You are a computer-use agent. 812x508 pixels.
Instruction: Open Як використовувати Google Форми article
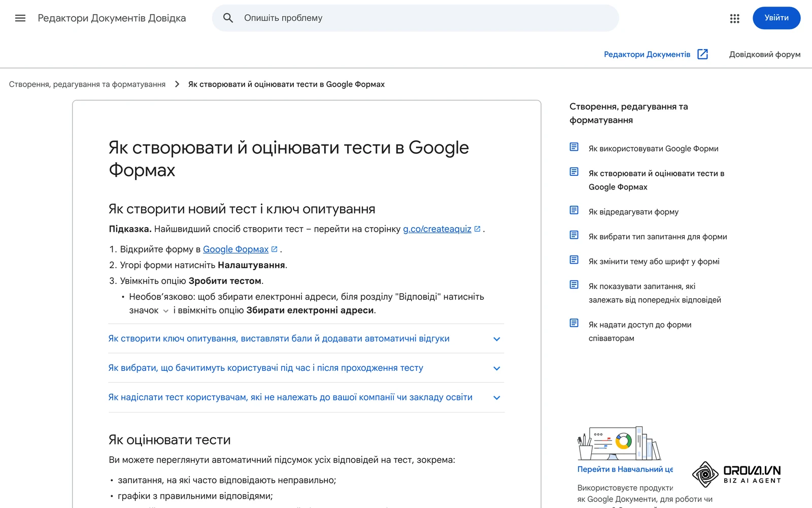pos(654,149)
